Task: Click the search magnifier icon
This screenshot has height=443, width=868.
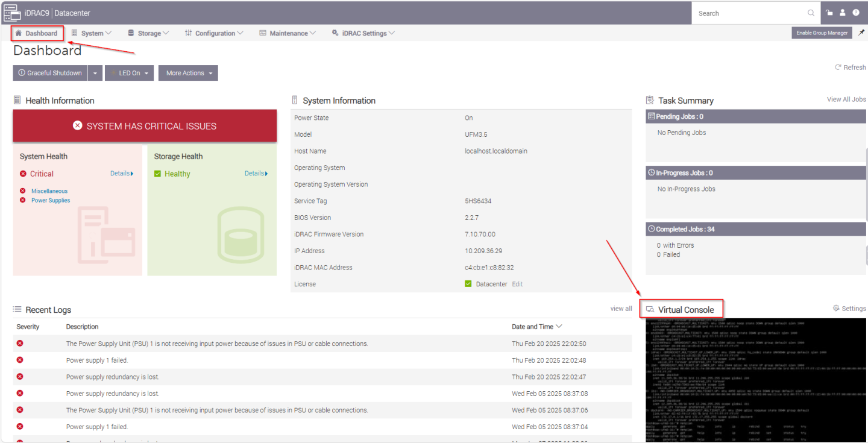Action: 811,13
